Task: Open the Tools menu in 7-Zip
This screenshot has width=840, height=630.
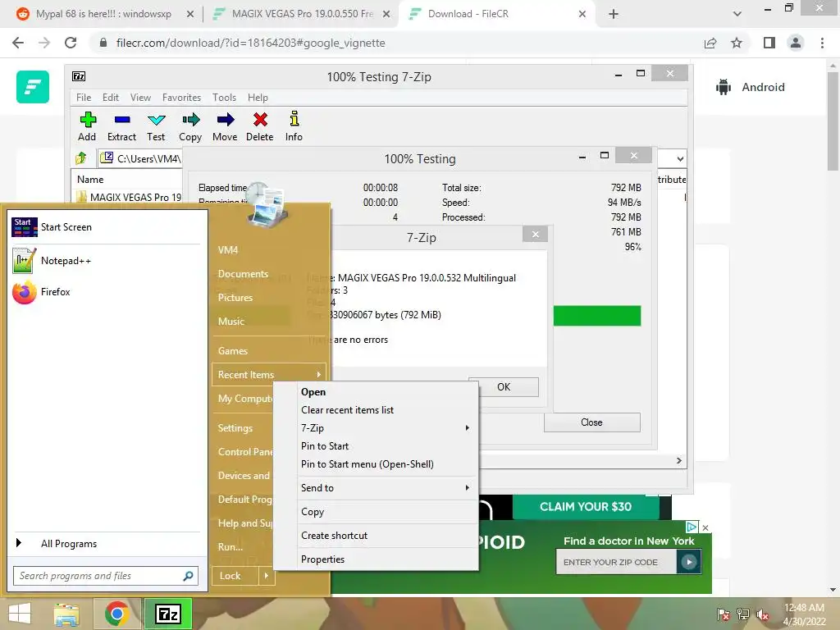Action: pos(224,98)
